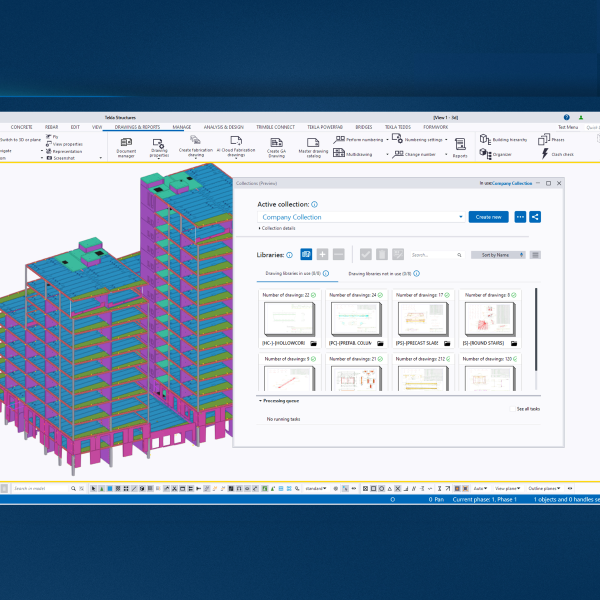This screenshot has height=600, width=600.
Task: Open the Master drawing catalog
Action: coord(313,148)
